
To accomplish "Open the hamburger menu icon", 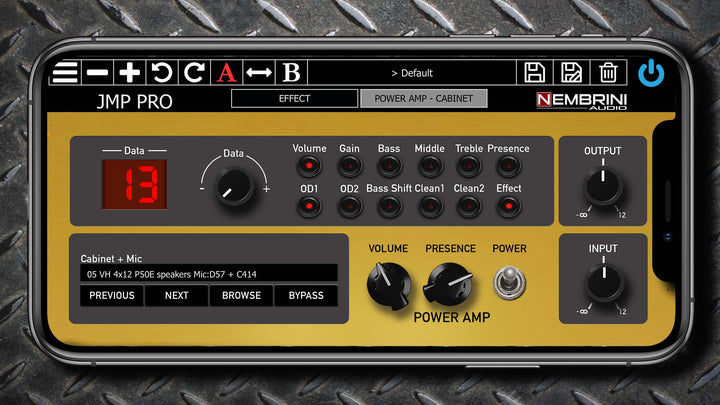I will pyautogui.click(x=65, y=73).
